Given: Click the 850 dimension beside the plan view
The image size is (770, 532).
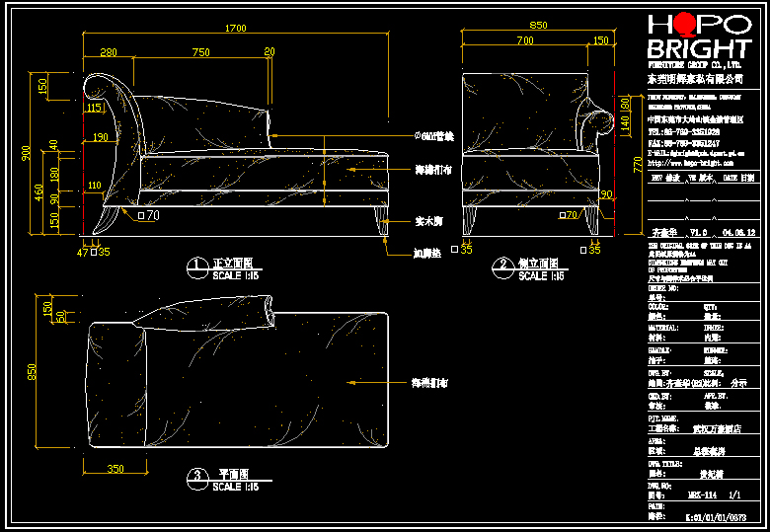Looking at the screenshot, I should click(32, 371).
